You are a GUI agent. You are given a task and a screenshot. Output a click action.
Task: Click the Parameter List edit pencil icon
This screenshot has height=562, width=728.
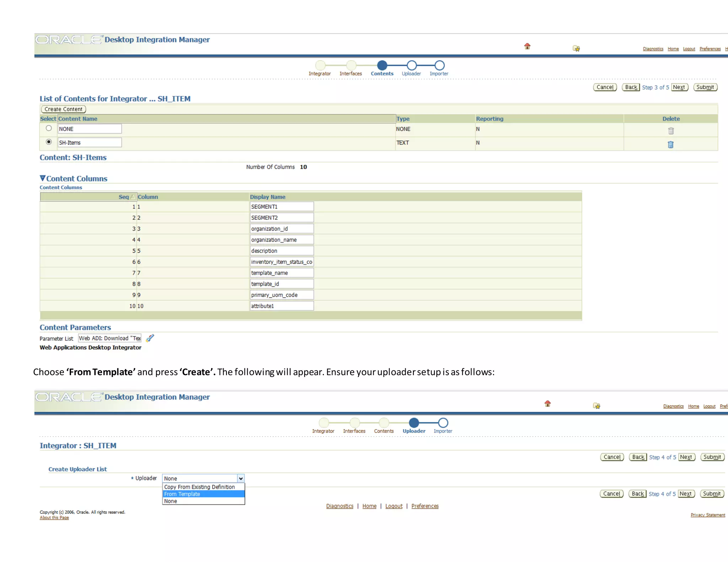click(x=150, y=338)
